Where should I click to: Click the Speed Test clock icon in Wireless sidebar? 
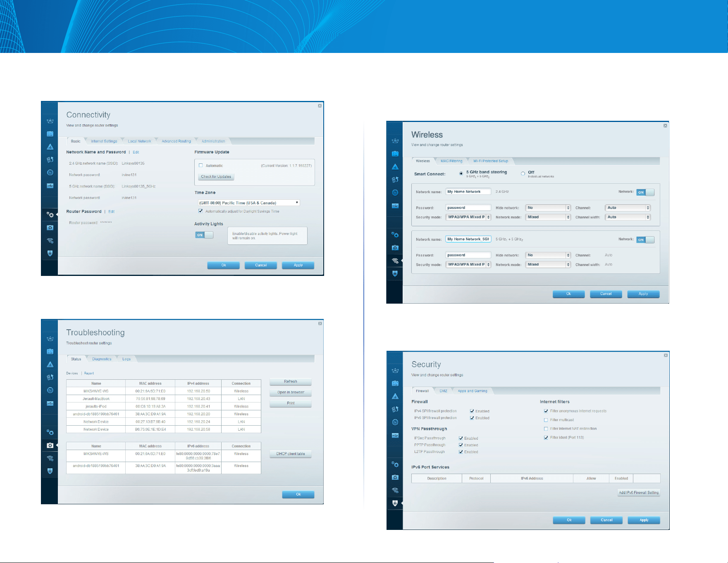click(x=395, y=192)
